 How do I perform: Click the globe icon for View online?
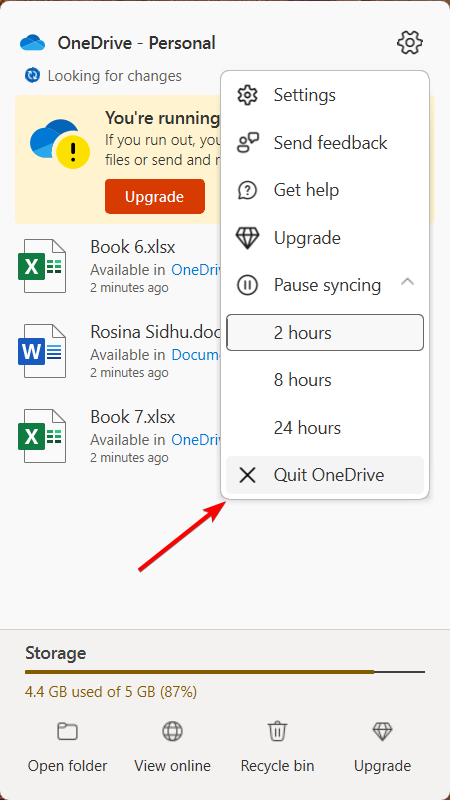pyautogui.click(x=172, y=732)
